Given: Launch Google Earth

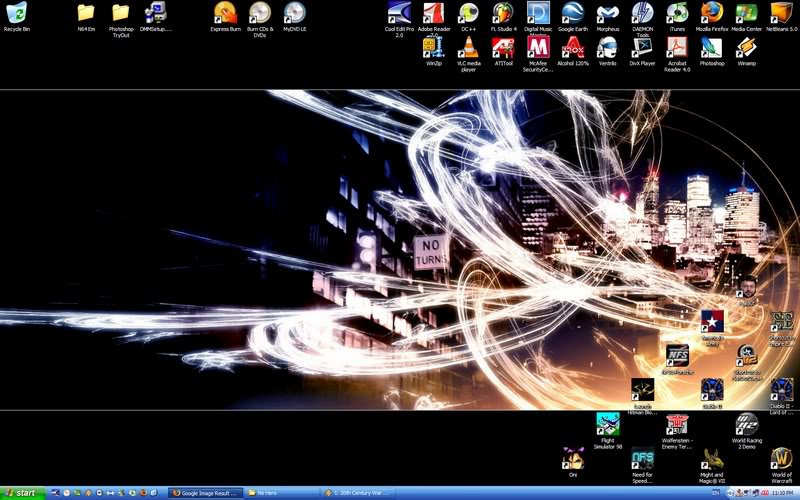Looking at the screenshot, I should click(572, 17).
